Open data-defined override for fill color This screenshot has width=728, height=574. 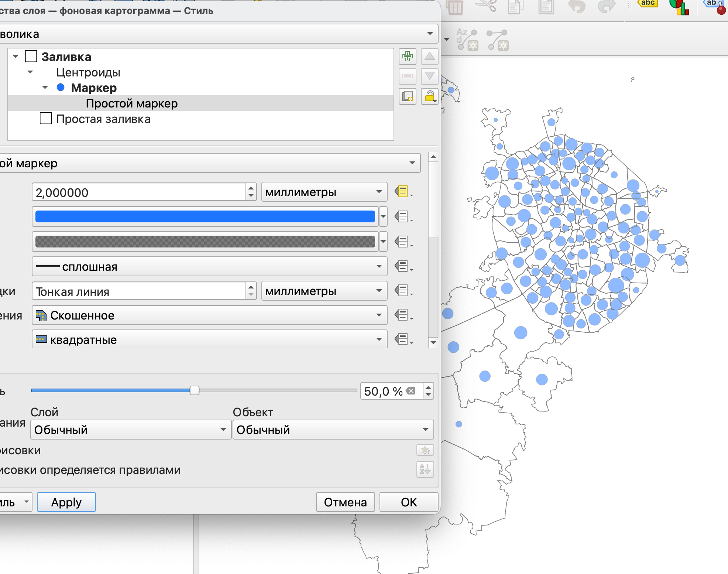(402, 216)
